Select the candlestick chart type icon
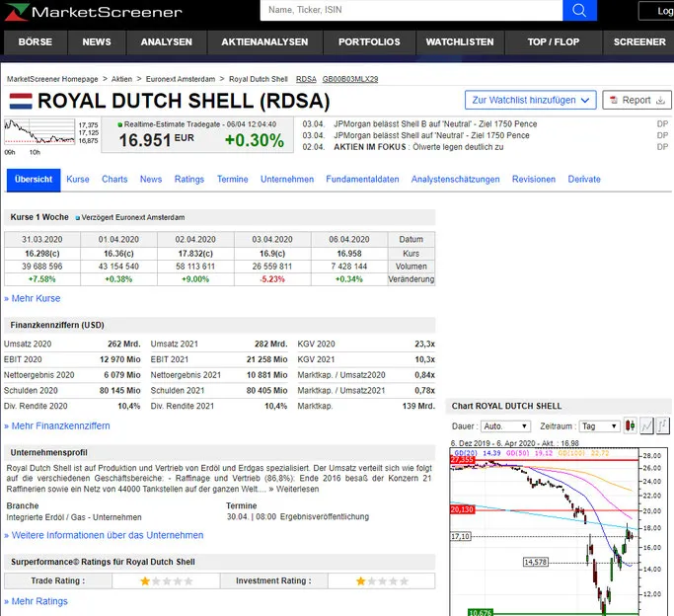Image resolution: width=674 pixels, height=616 pixels. [631, 426]
